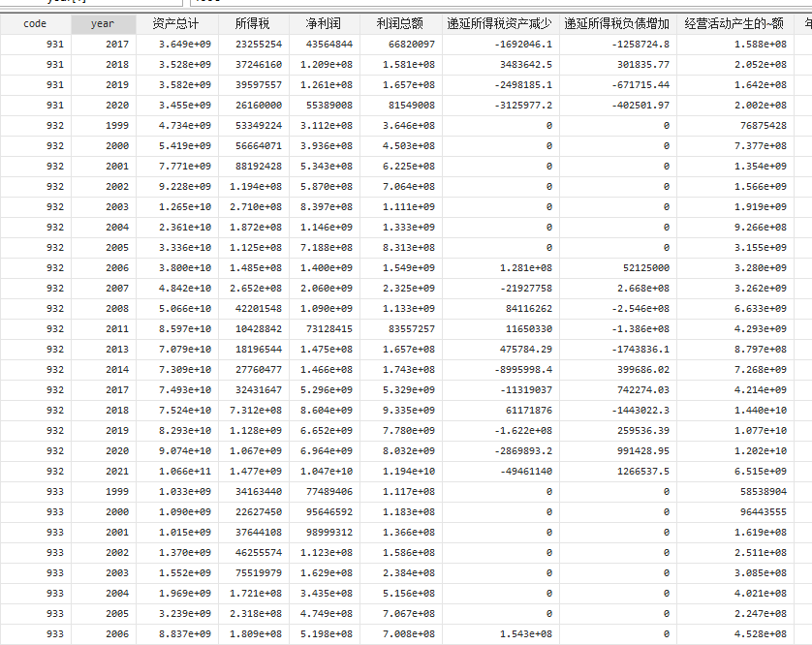Click the 递延所得税资产减少 column header
This screenshot has height=645, width=812.
(498, 23)
